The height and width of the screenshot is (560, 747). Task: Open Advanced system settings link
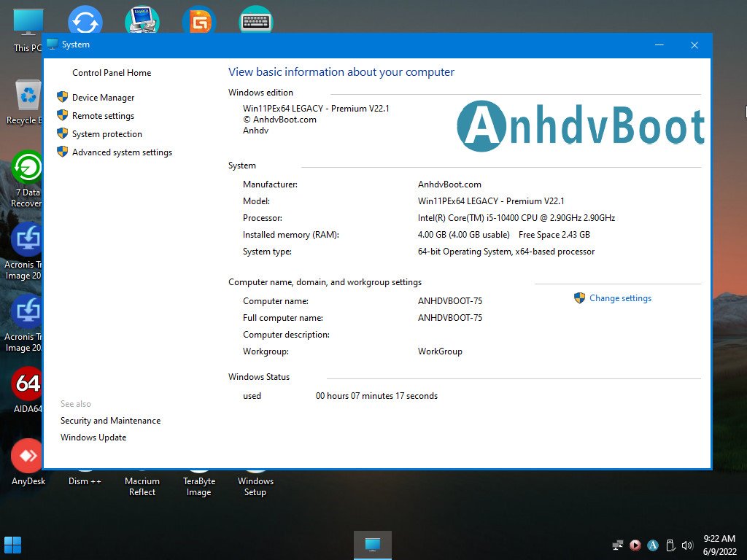coord(122,152)
